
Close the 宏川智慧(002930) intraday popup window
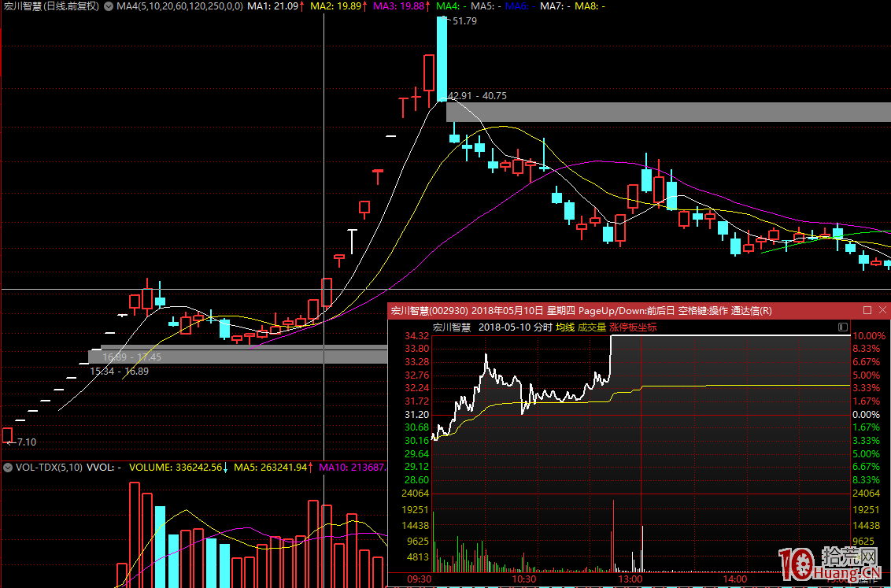pyautogui.click(x=882, y=310)
